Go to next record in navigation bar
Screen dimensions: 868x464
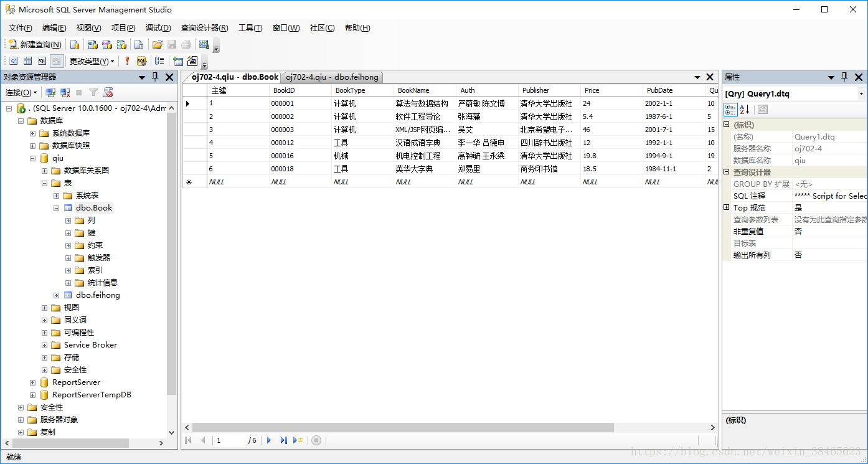point(269,440)
